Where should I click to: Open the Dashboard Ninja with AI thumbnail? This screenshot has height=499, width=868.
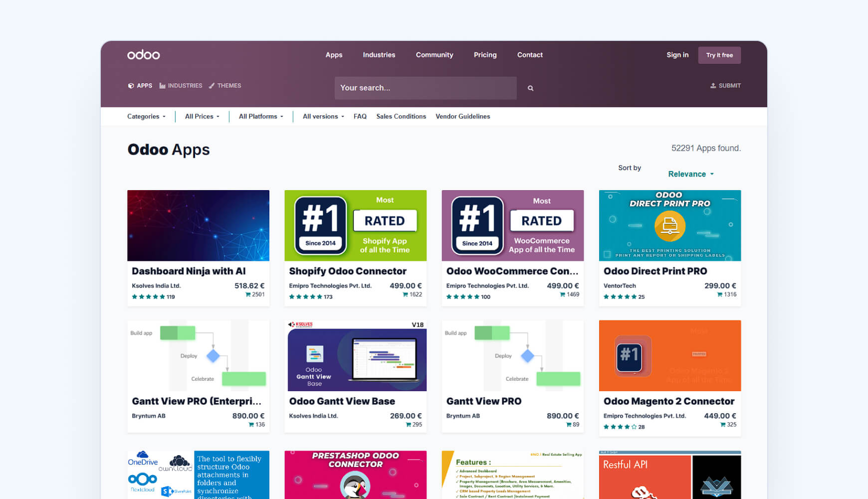pos(198,226)
